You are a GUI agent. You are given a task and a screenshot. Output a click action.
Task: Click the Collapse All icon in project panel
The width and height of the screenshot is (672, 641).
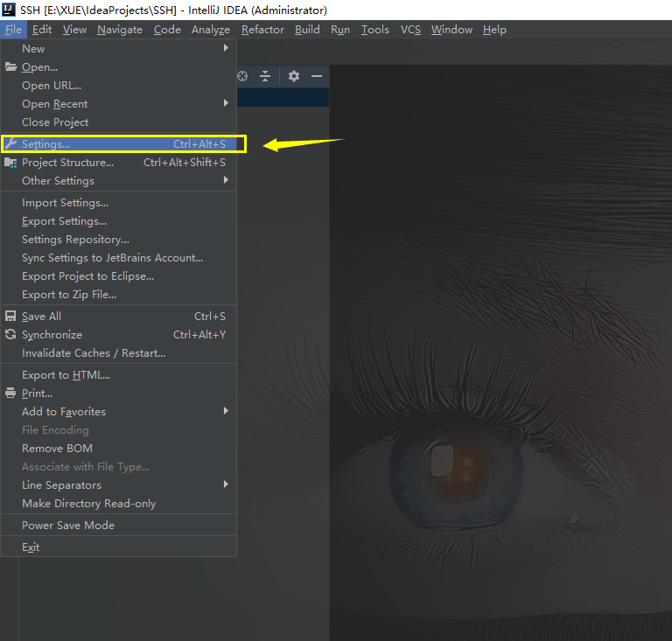[265, 76]
